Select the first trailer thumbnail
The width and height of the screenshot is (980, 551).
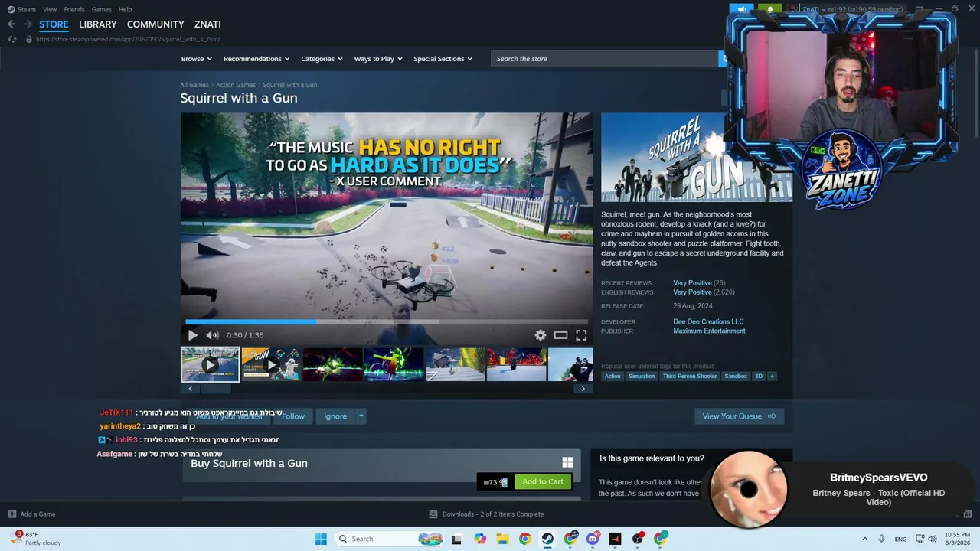(x=210, y=364)
